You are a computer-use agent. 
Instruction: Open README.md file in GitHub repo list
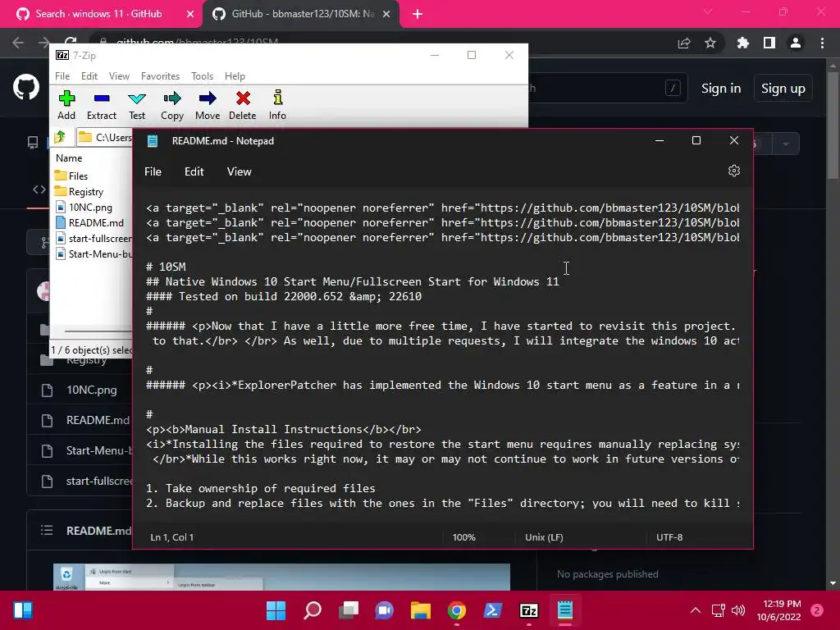pyautogui.click(x=98, y=420)
